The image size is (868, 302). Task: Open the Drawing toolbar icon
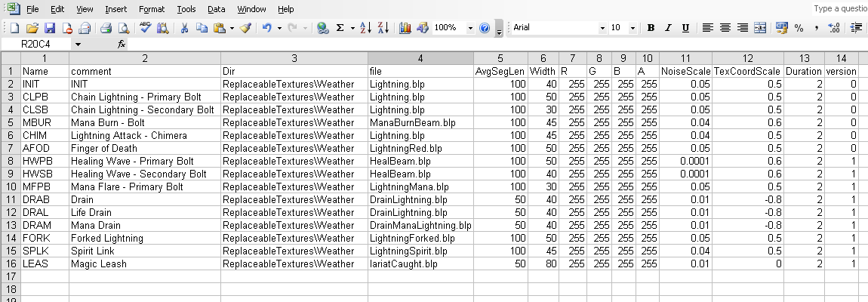click(x=423, y=28)
